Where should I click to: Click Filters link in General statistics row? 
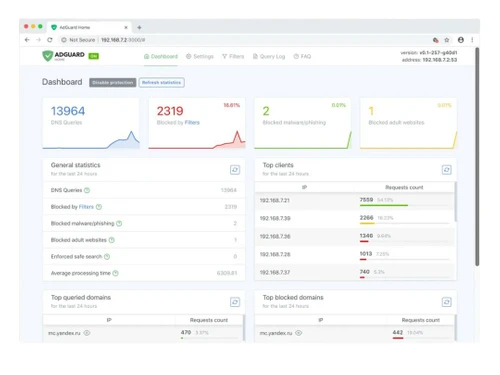pyautogui.click(x=86, y=207)
